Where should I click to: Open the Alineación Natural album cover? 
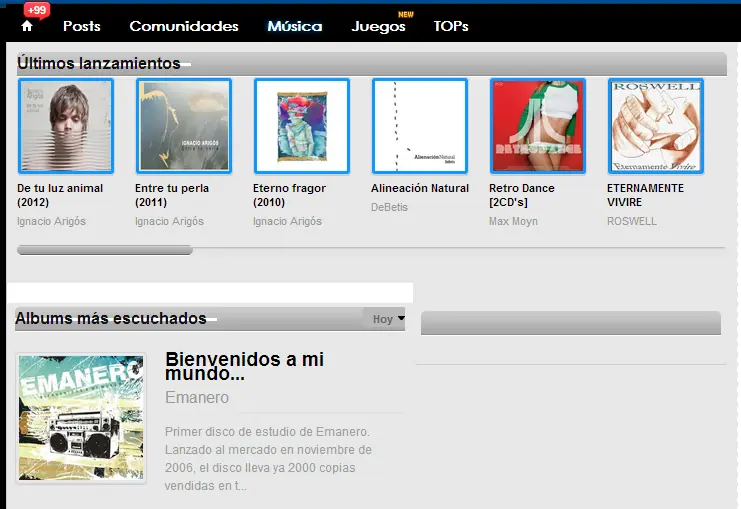[x=420, y=126]
